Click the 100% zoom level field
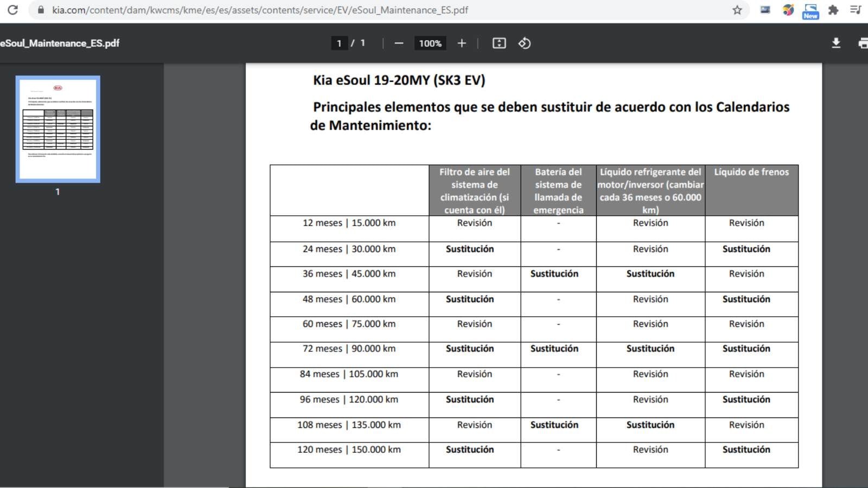The height and width of the screenshot is (488, 868). click(430, 43)
